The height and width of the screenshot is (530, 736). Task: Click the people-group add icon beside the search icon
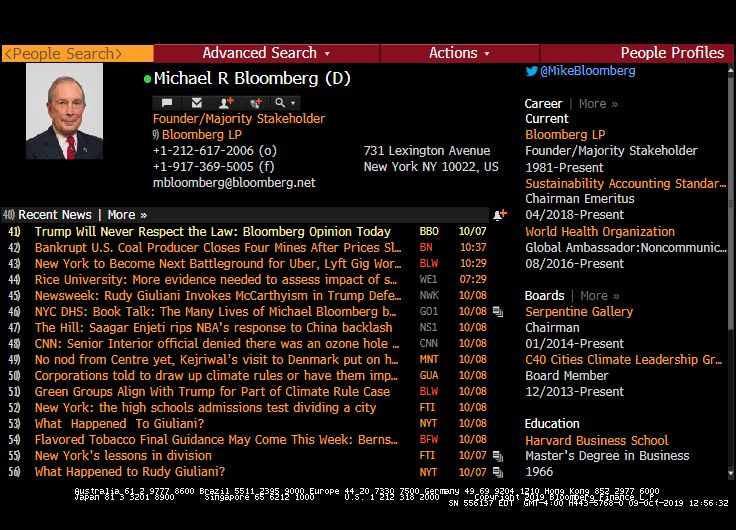click(x=256, y=102)
